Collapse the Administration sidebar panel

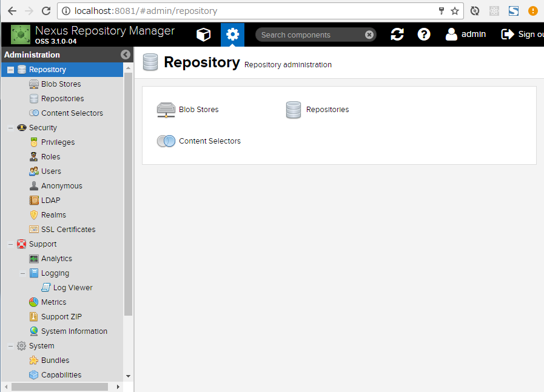point(125,55)
